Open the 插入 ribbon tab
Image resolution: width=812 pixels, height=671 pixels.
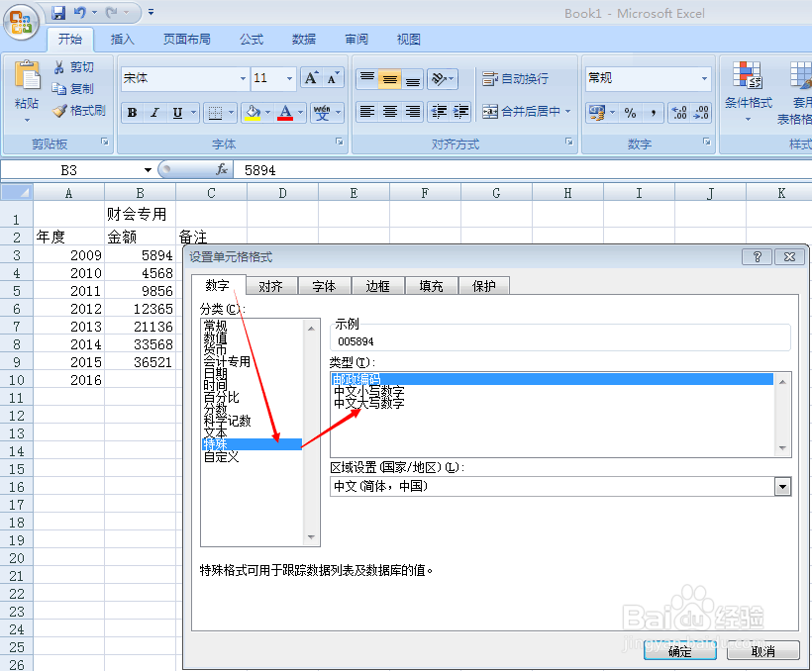click(122, 40)
